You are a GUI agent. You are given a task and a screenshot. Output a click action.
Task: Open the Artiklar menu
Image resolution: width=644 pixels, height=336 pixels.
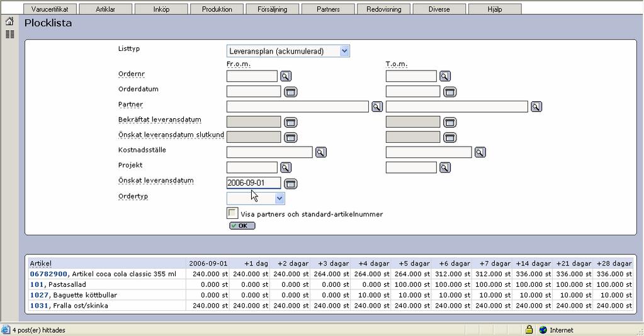click(106, 9)
